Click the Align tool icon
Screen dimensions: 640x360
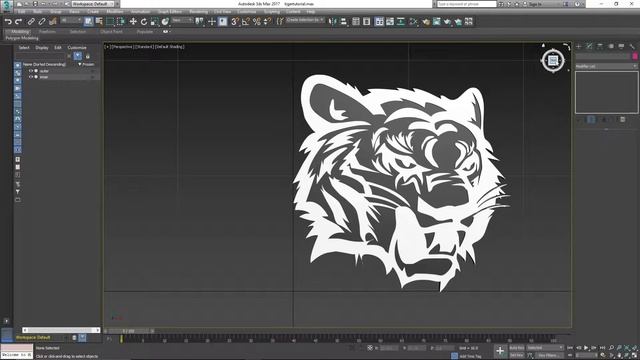click(344, 22)
